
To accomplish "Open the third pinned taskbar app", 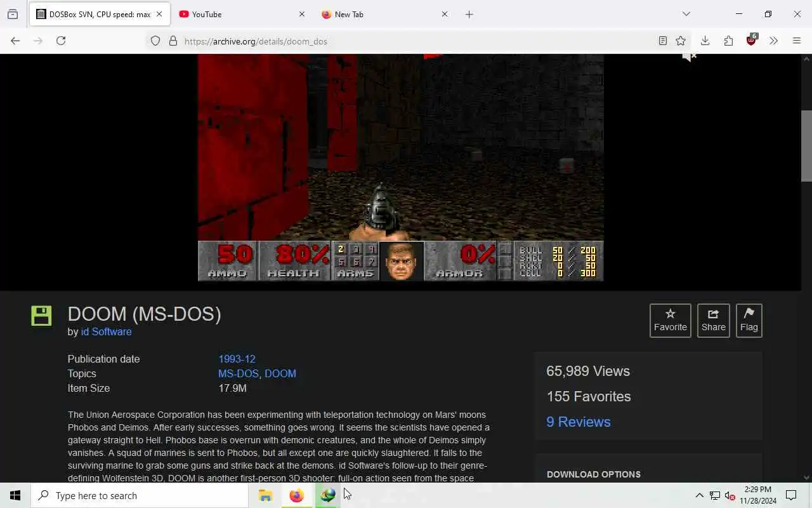I will pos(327,495).
